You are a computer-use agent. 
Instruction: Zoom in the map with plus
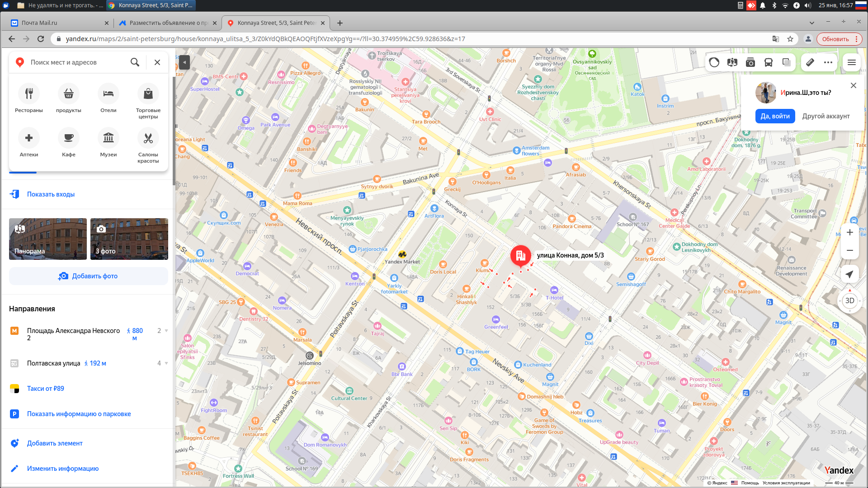[849, 232]
